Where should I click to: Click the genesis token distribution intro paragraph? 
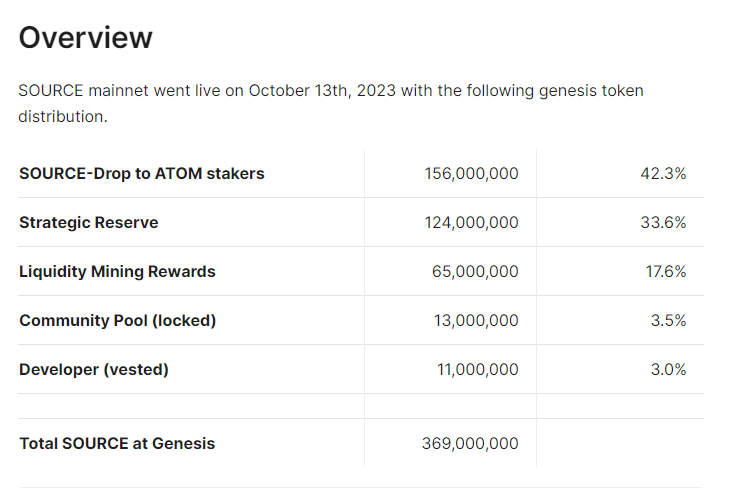click(330, 103)
